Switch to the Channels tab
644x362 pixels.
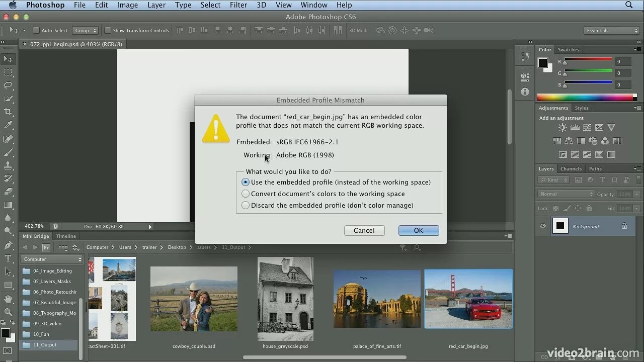click(x=571, y=169)
